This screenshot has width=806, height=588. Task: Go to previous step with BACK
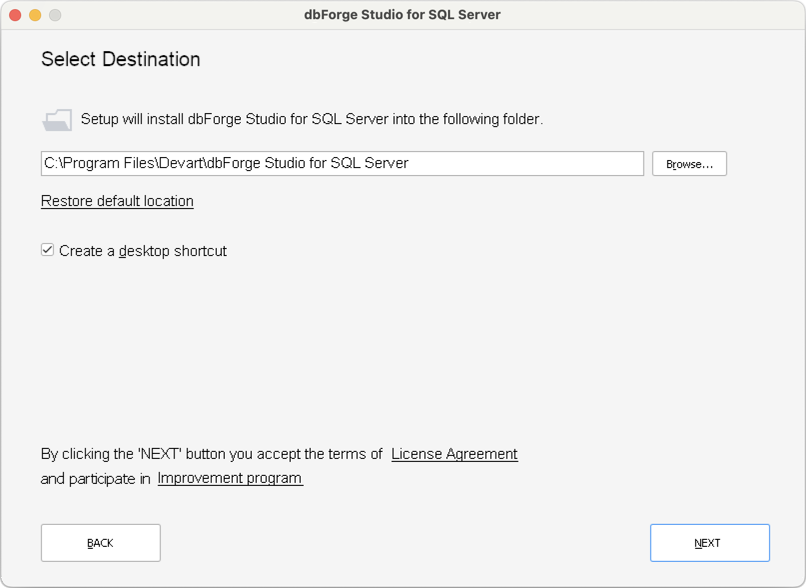(x=100, y=543)
